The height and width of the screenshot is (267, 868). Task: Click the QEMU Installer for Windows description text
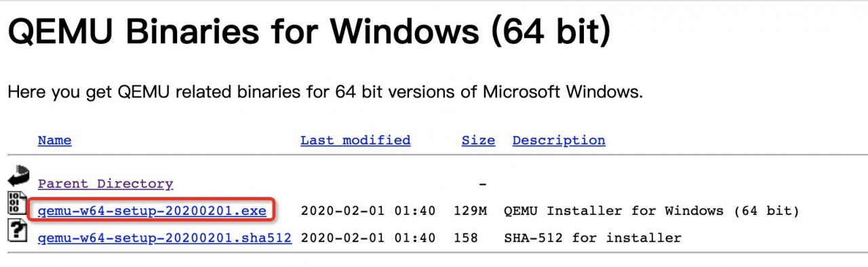[652, 211]
